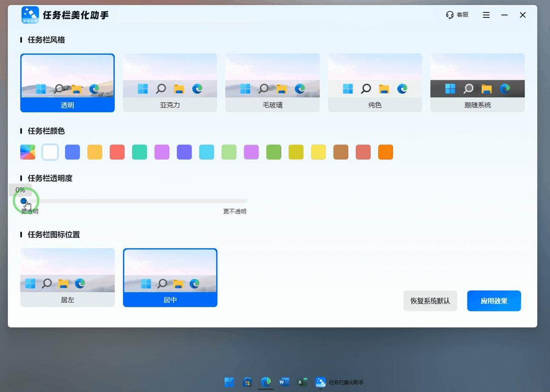Confirm 居中 icon position is selected
The width and height of the screenshot is (550, 392).
pos(170,277)
